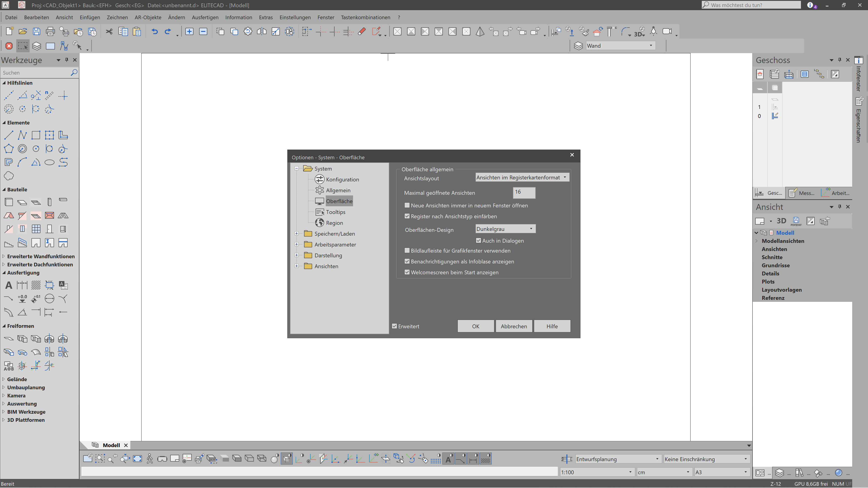Screen dimensions: 868x488
Task: Select the Eraser tool in the toolbar
Action: [361, 31]
